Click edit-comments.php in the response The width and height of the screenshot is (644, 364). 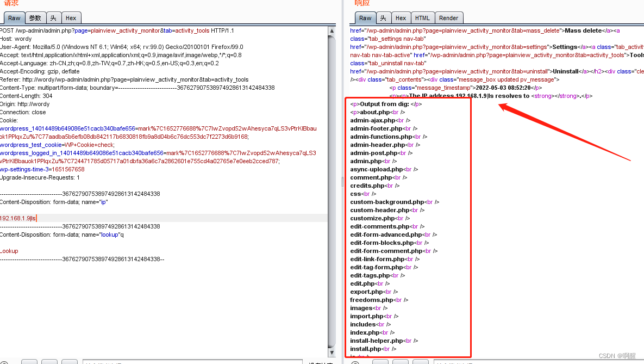[x=380, y=227]
